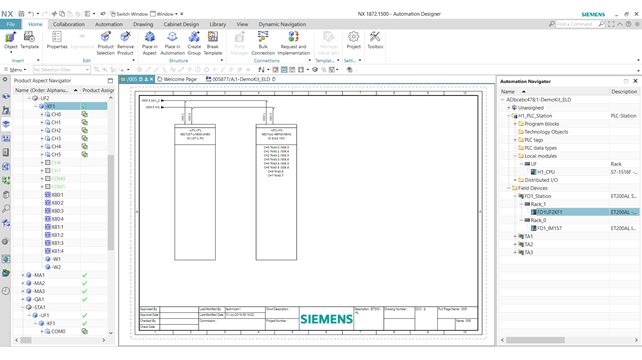Switch to the Cabinet Design ribbon tab
The width and height of the screenshot is (642, 360).
click(181, 24)
